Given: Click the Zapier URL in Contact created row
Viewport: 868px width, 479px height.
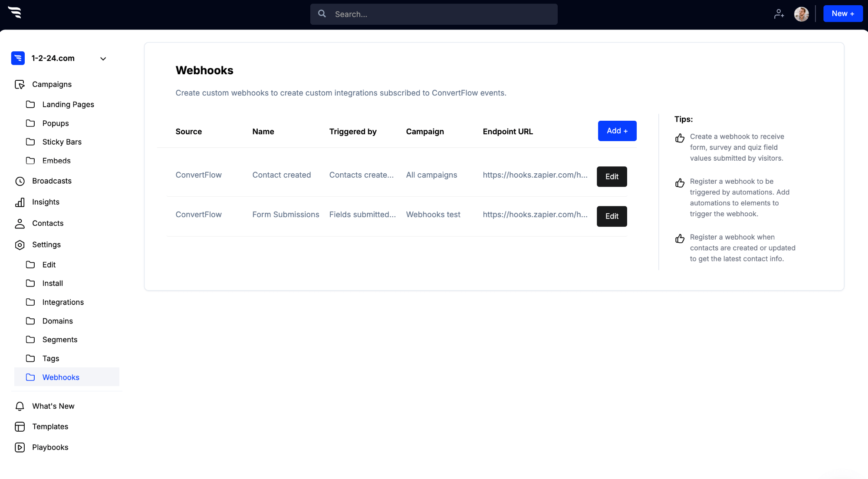Looking at the screenshot, I should tap(535, 175).
